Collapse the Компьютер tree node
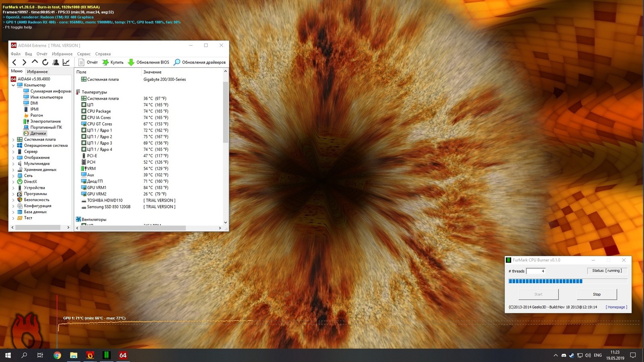Screen dimensions: 644x362 (x=13, y=85)
